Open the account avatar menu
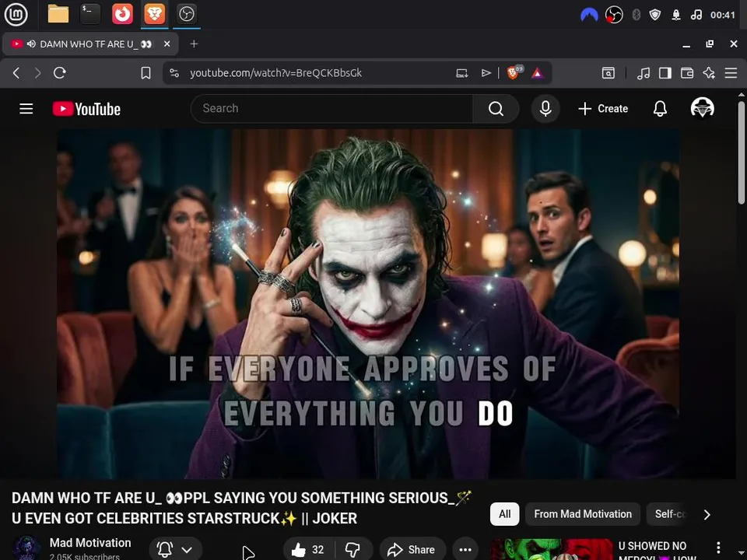This screenshot has width=747, height=560. 702,109
